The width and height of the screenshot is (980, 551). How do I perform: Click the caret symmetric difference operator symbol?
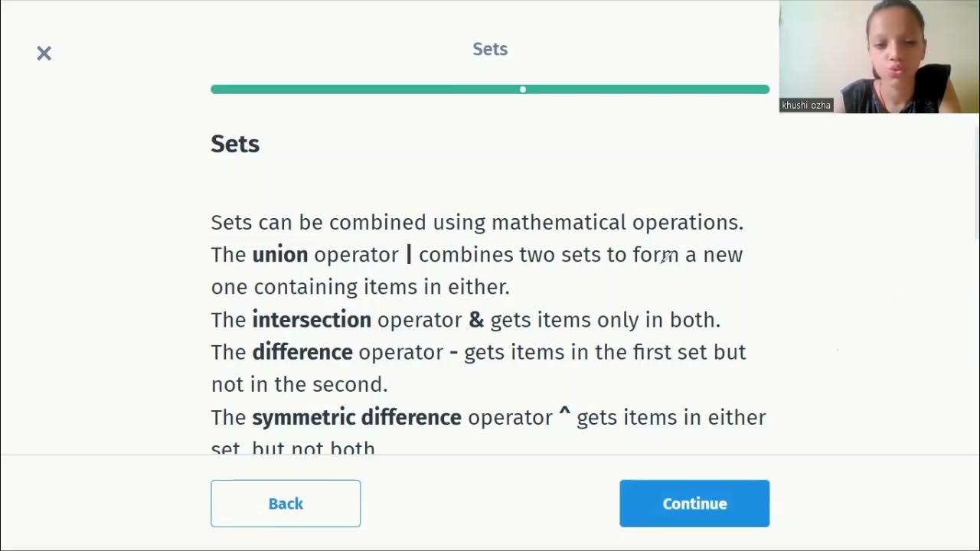pyautogui.click(x=565, y=416)
